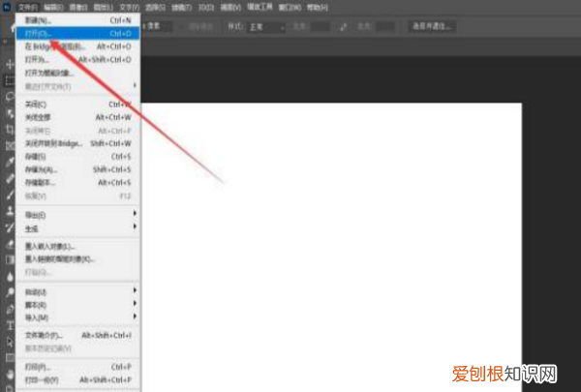Select the Eyedropper tool
Viewport: 581px width, 392px height.
10,162
